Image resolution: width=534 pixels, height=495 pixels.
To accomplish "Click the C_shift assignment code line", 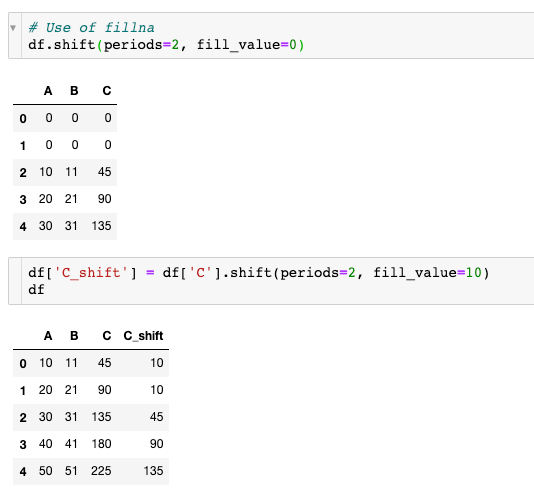I will 259,273.
